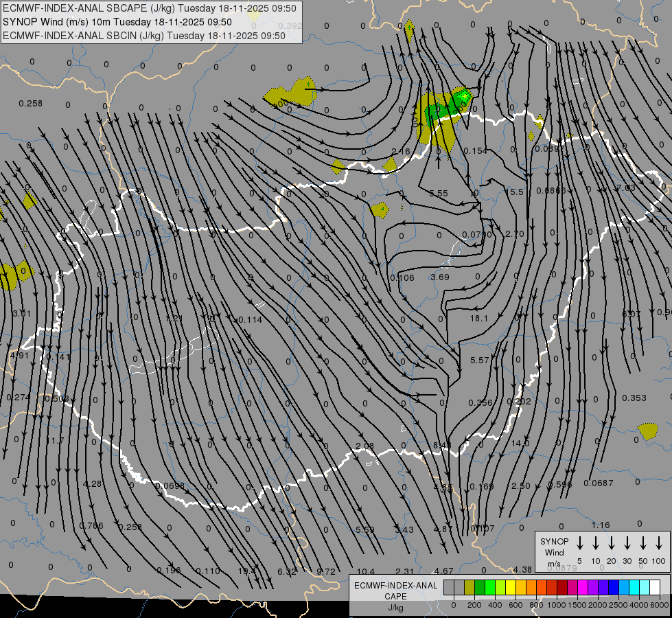Click the 2.70 value on the map
Viewport: 672px width, 618px height.
point(515,234)
